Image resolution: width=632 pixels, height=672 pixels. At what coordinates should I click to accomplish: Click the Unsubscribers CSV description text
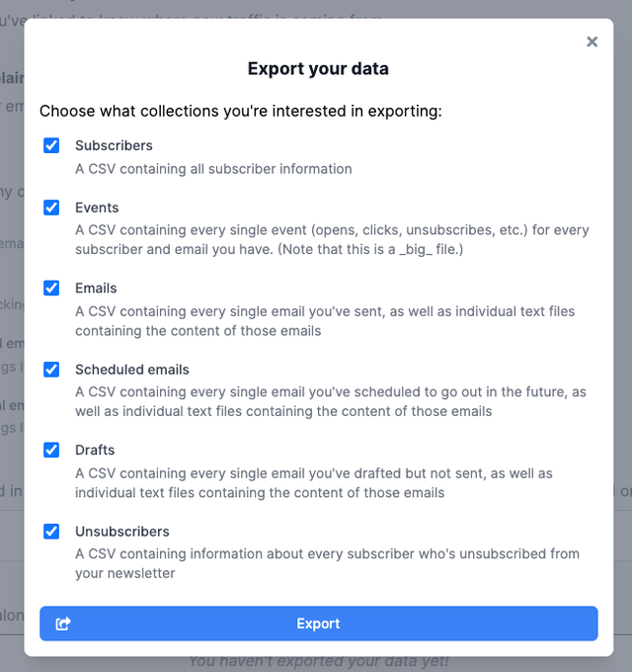click(x=327, y=563)
